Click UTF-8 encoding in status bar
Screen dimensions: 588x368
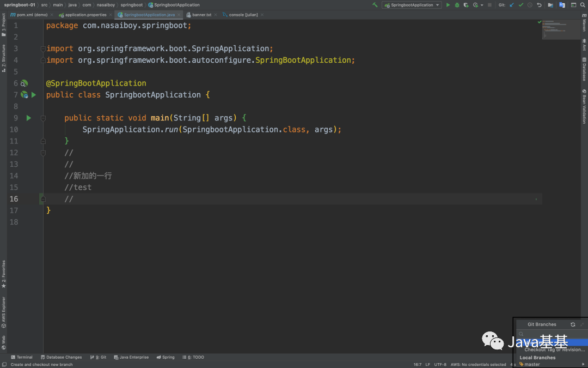(x=440, y=365)
